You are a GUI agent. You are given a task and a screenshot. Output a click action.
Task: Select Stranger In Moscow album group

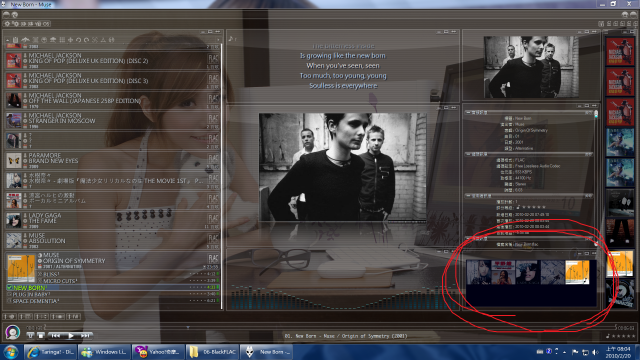click(112, 121)
